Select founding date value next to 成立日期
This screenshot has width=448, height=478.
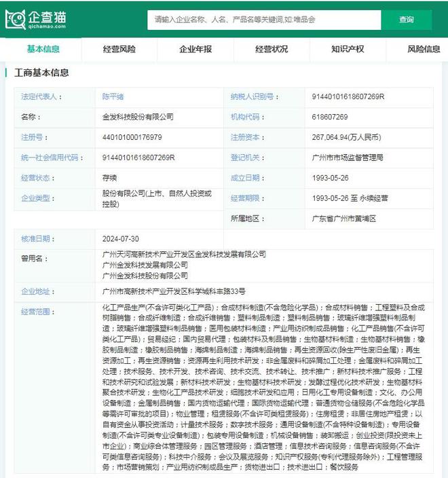330,178
